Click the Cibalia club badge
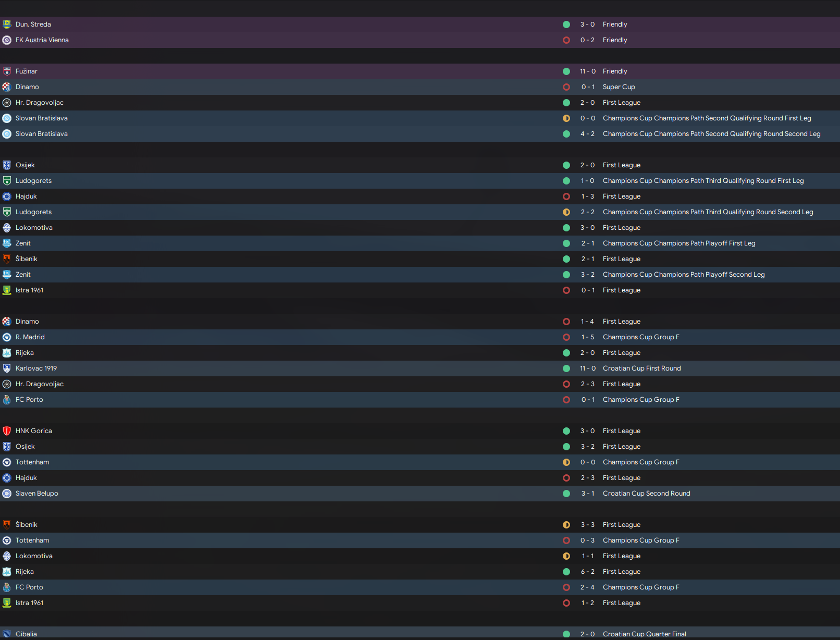This screenshot has width=840, height=640. 7,634
